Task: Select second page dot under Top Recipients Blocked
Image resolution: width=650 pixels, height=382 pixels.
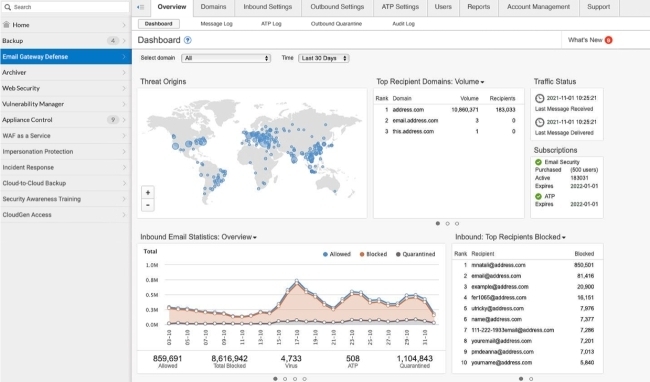Action: (531, 379)
